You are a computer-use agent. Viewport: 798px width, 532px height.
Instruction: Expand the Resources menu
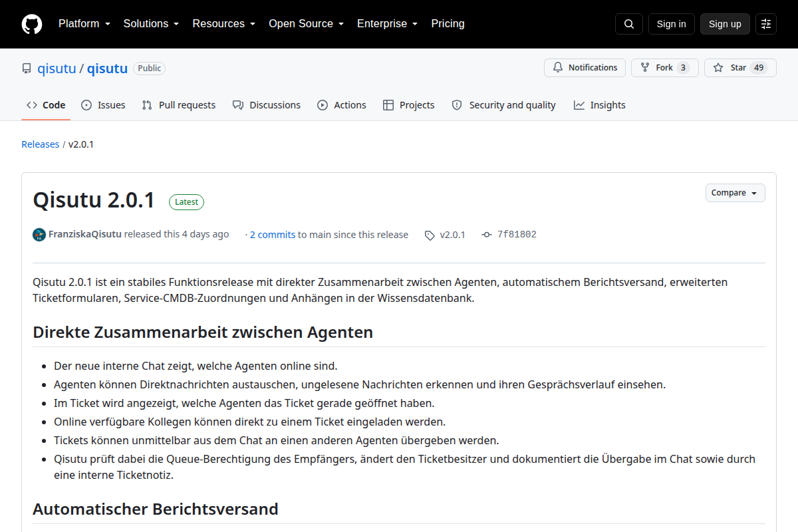(224, 24)
